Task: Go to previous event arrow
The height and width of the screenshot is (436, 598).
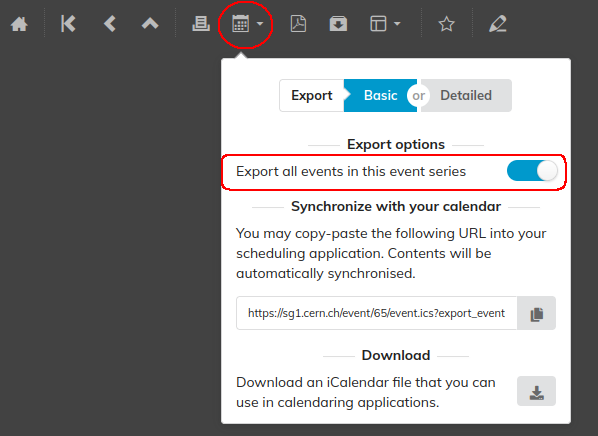Action: 110,24
